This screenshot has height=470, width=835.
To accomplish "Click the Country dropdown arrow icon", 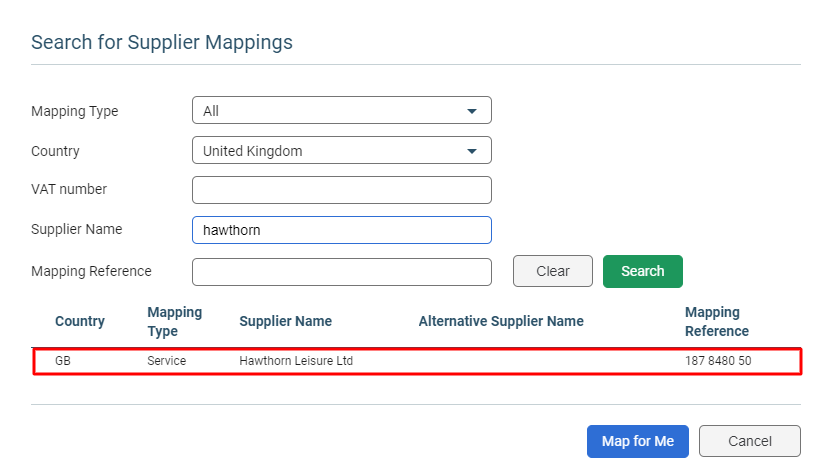I will click(472, 151).
